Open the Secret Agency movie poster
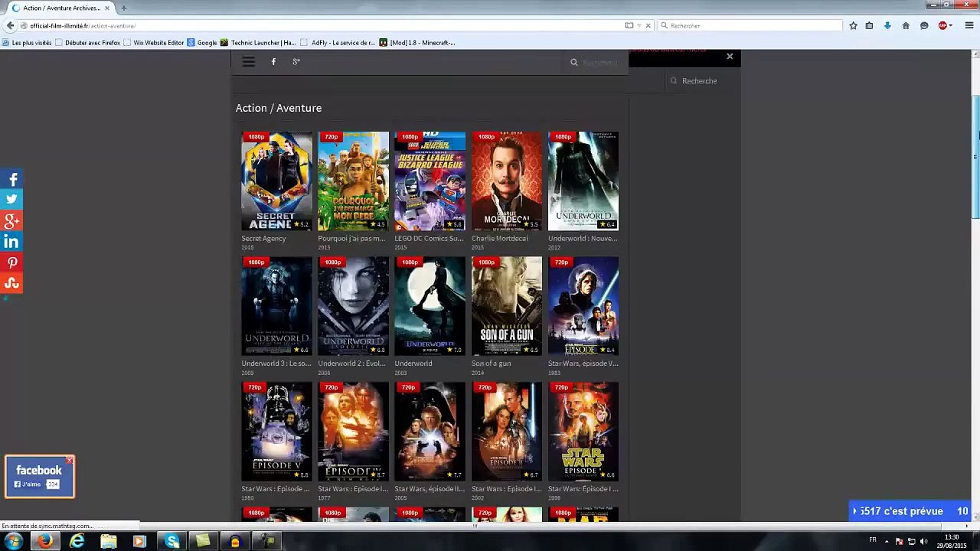The height and width of the screenshot is (551, 980). point(276,181)
